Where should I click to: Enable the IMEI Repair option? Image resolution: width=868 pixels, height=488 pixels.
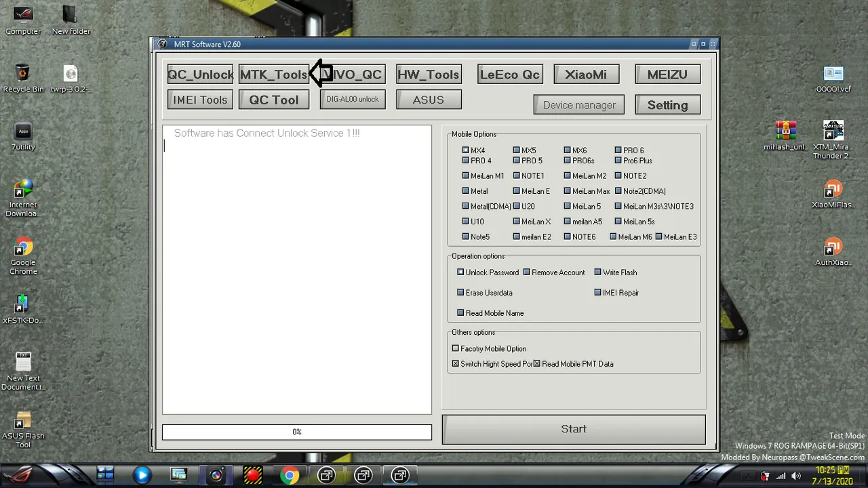click(598, 293)
